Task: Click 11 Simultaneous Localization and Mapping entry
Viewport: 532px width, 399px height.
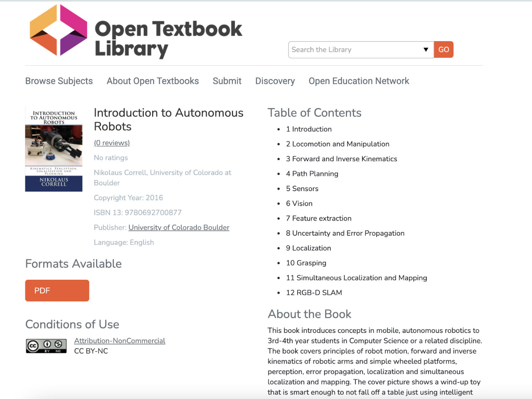Action: point(357,278)
